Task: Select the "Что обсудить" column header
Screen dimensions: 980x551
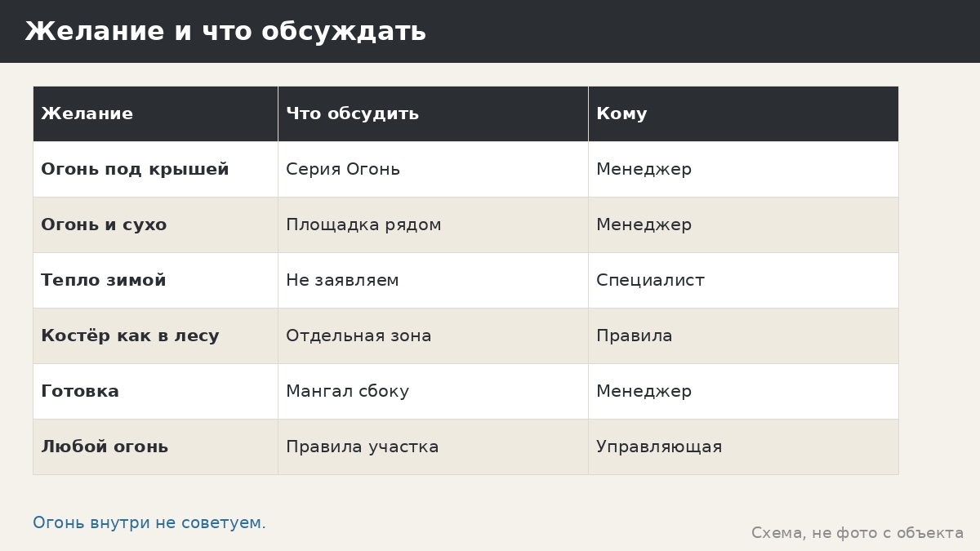Action: [433, 113]
